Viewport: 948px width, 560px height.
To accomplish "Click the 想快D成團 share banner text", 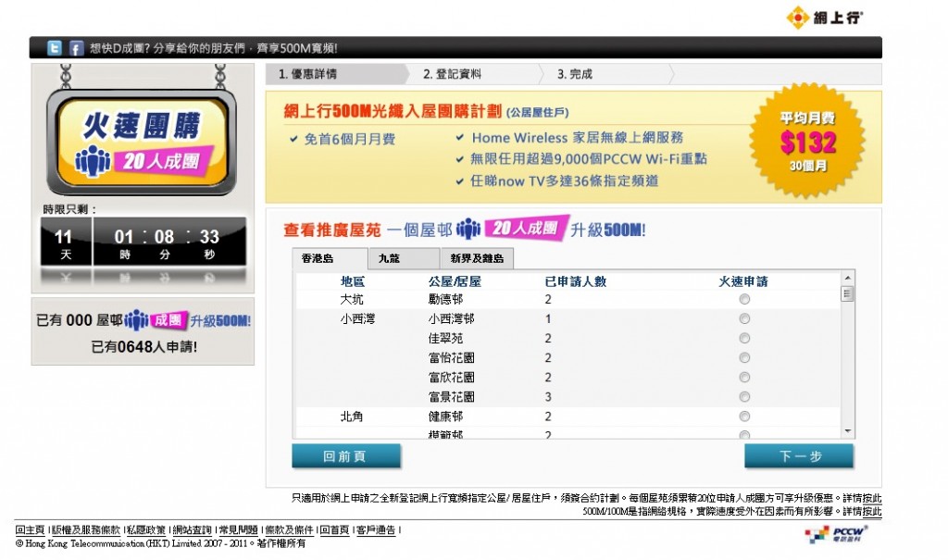I will (214, 48).
